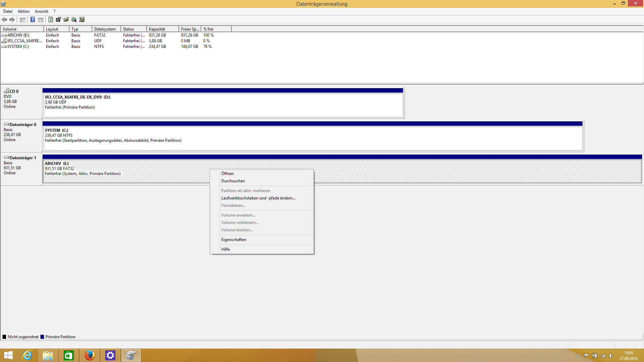This screenshot has width=644, height=362.
Task: Click Öffnen in the context menu
Action: (x=227, y=174)
